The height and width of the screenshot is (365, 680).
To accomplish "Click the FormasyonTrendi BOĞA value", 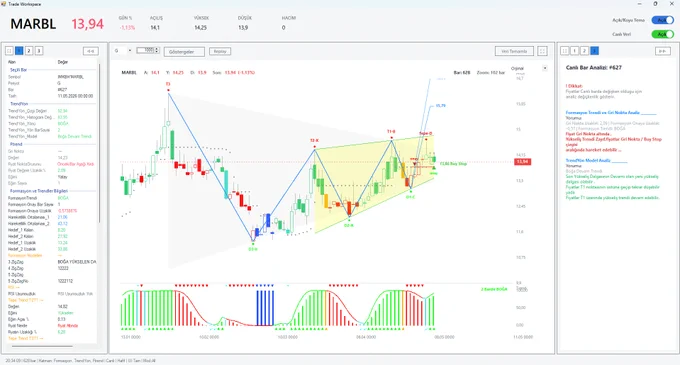I will [x=63, y=198].
